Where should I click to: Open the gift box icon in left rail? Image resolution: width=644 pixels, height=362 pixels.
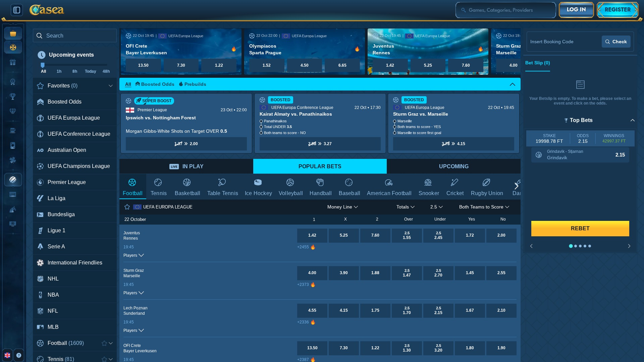(13, 62)
